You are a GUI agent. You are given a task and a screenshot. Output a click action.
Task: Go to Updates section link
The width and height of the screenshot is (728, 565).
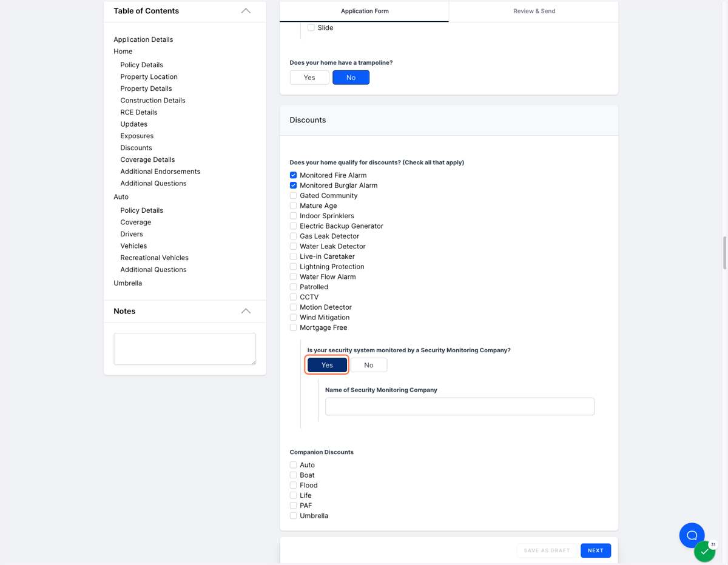[133, 124]
